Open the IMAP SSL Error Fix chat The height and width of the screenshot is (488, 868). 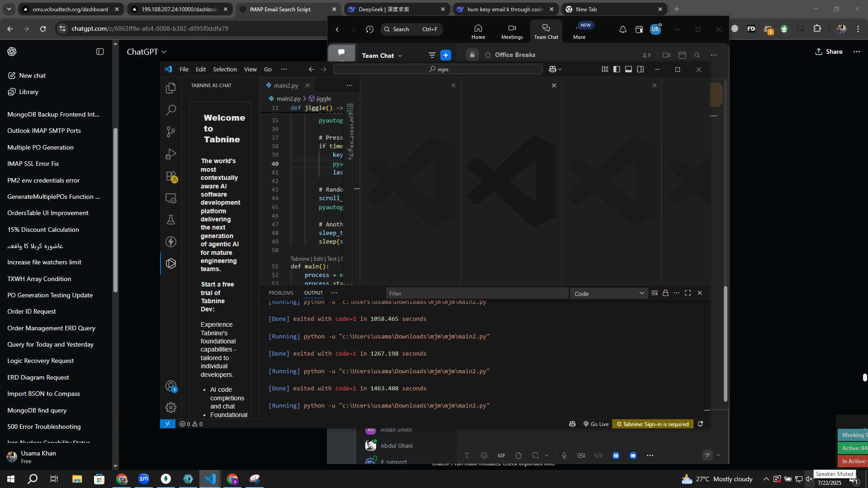[33, 164]
